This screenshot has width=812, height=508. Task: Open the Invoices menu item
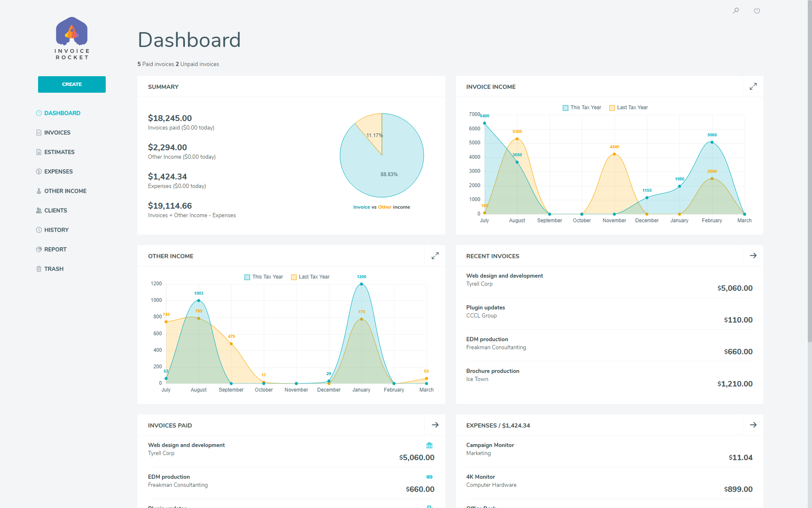pos(57,133)
